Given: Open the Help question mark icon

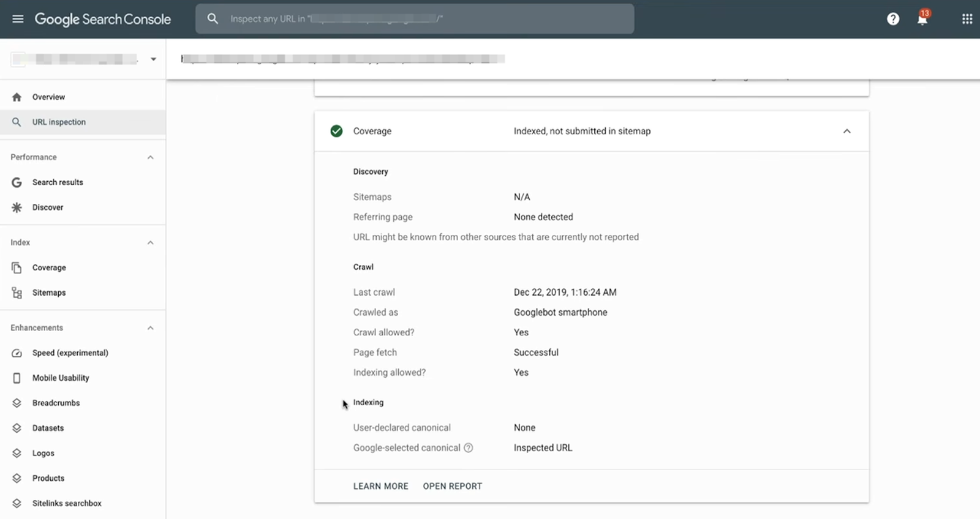Looking at the screenshot, I should [893, 19].
